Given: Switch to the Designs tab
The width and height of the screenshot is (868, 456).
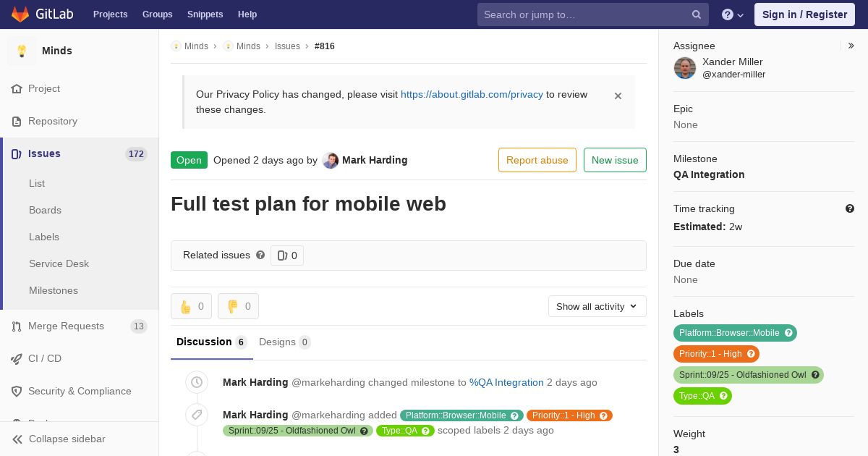Looking at the screenshot, I should click(285, 342).
